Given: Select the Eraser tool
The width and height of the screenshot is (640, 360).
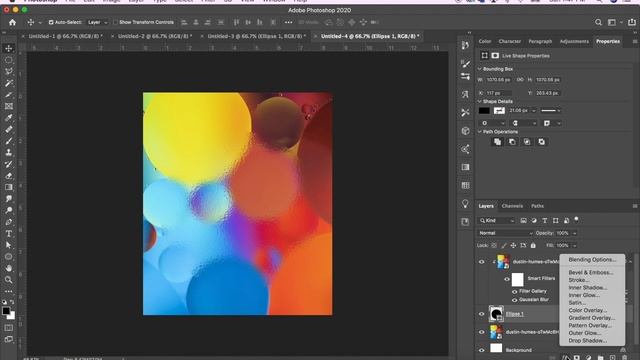Looking at the screenshot, I should click(9, 176).
